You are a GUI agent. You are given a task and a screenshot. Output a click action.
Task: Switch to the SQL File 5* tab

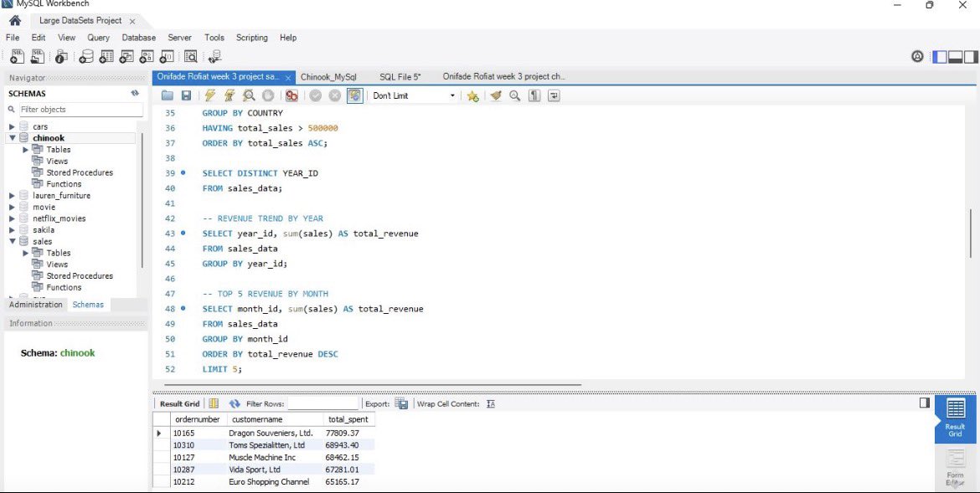[400, 77]
